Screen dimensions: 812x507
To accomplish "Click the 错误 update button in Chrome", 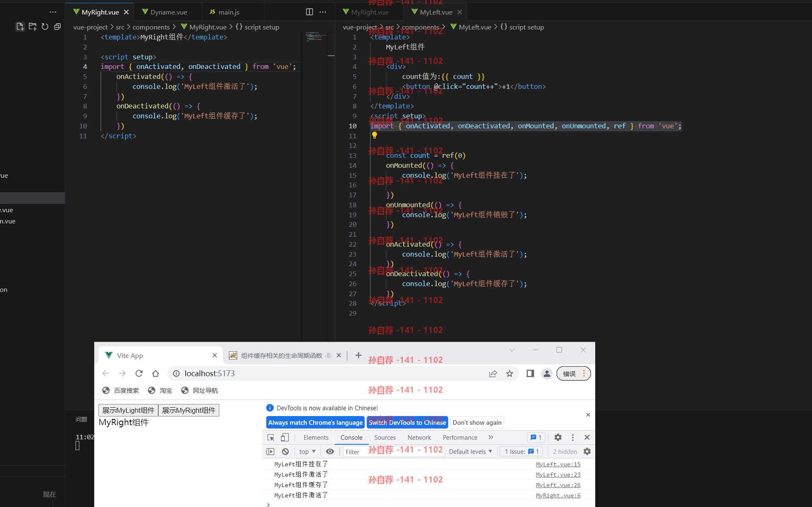I will pyautogui.click(x=573, y=373).
